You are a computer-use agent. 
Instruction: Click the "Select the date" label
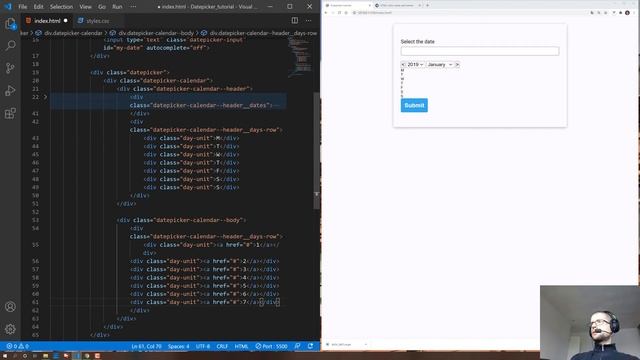coord(418,42)
